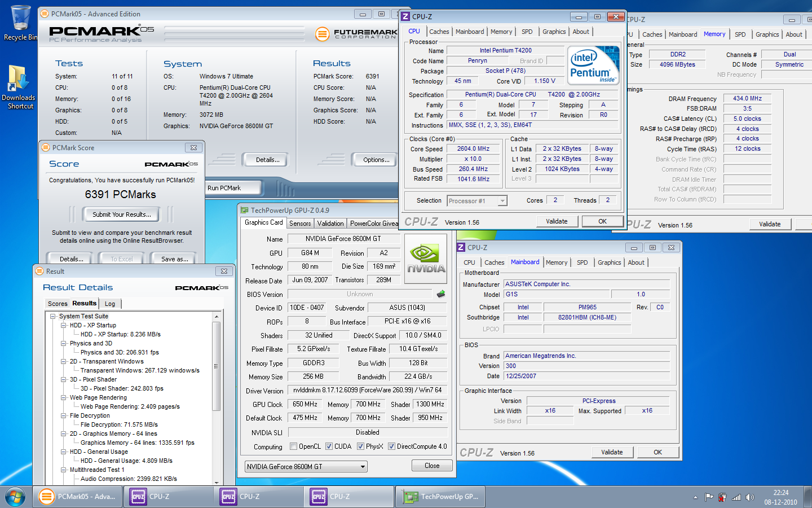The image size is (812, 508).
Task: Collapse the 3D - Pixel Shader node
Action: point(64,380)
